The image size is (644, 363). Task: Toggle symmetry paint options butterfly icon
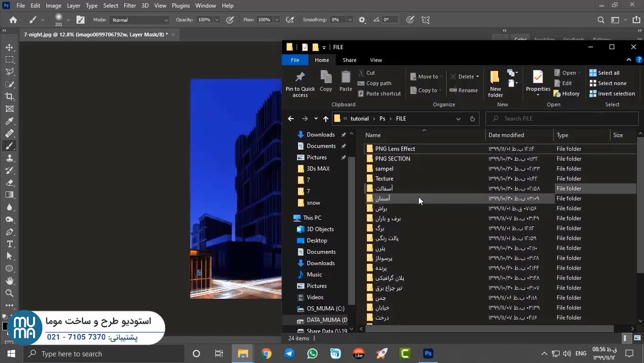coord(426,20)
